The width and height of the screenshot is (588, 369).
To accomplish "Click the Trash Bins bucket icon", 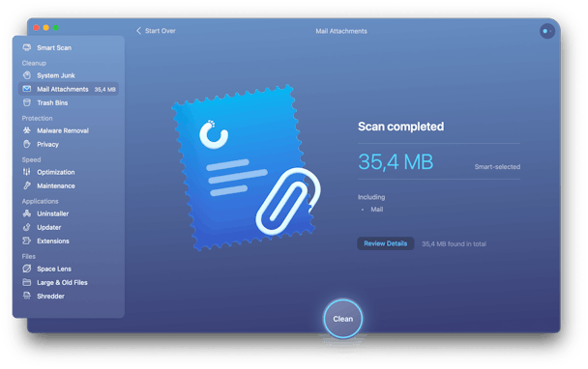I will 27,102.
